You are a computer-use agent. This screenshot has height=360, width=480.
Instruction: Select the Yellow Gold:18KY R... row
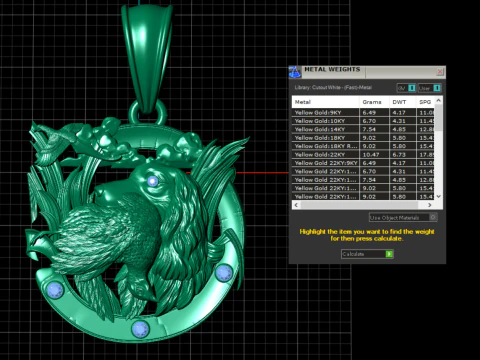click(363, 146)
